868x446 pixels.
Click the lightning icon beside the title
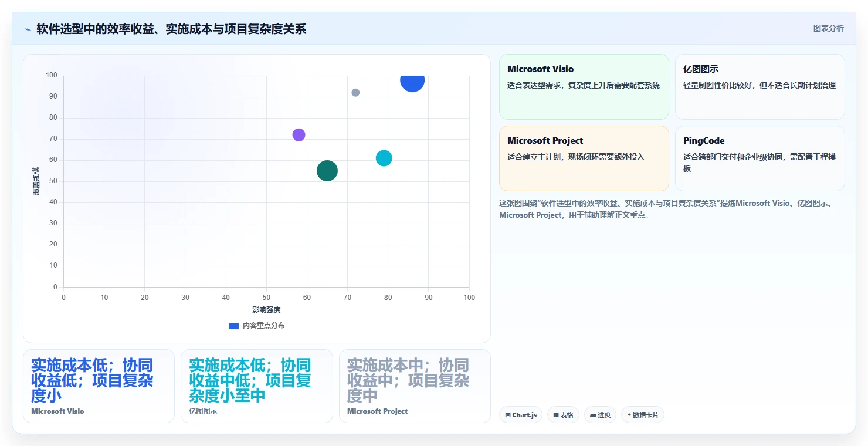tap(28, 29)
